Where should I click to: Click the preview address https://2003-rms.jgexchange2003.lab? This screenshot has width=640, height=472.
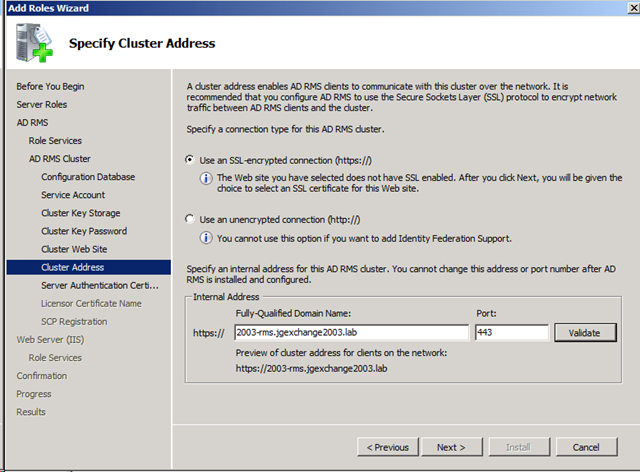tap(311, 368)
